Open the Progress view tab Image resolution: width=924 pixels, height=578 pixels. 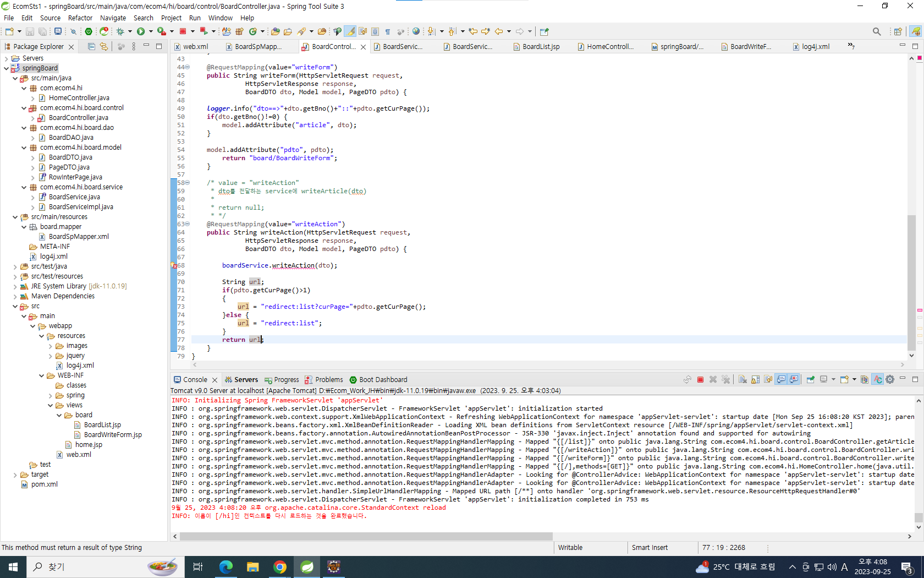point(282,380)
